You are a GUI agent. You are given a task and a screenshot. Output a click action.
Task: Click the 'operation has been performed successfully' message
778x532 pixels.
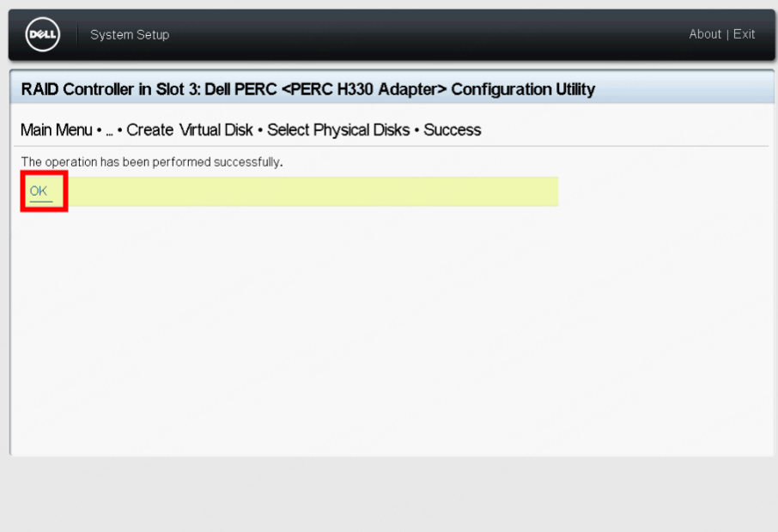coord(151,161)
